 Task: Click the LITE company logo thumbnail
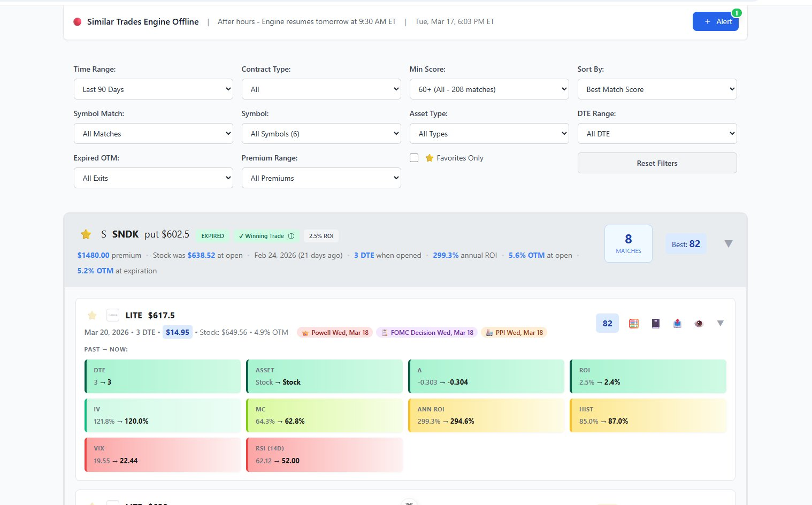point(113,315)
